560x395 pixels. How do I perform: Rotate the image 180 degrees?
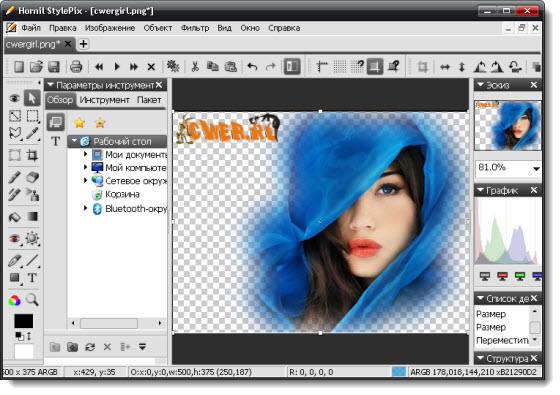515,67
